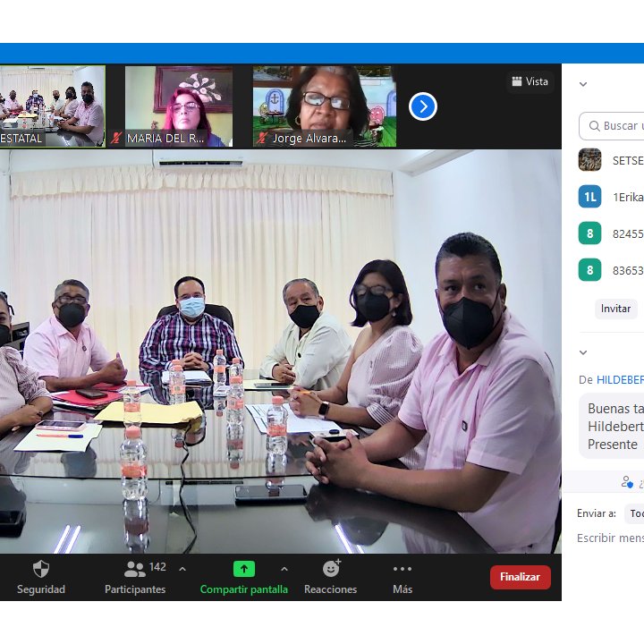Select the MARIA DEL R... video thumbnail
Screen dimensions: 644x644
[179, 106]
